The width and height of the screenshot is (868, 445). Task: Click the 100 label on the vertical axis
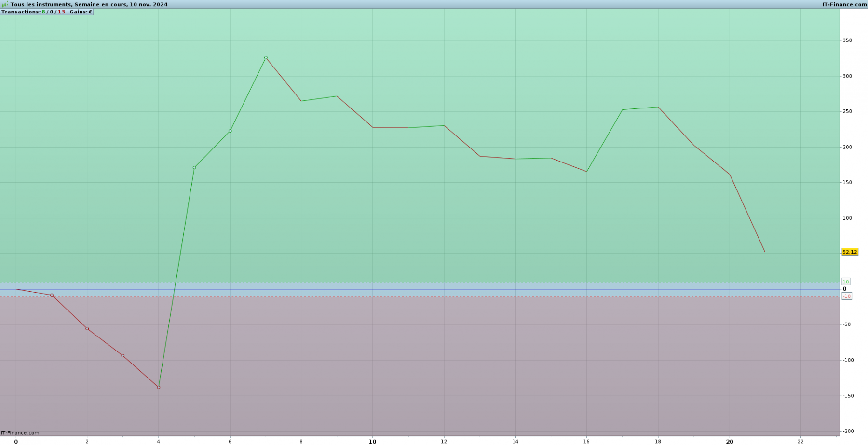[x=847, y=218]
